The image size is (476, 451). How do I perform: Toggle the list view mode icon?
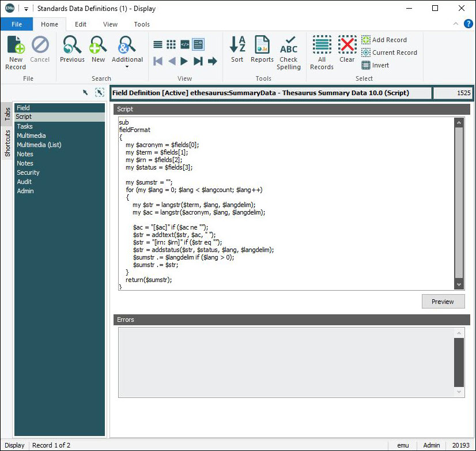tap(157, 44)
